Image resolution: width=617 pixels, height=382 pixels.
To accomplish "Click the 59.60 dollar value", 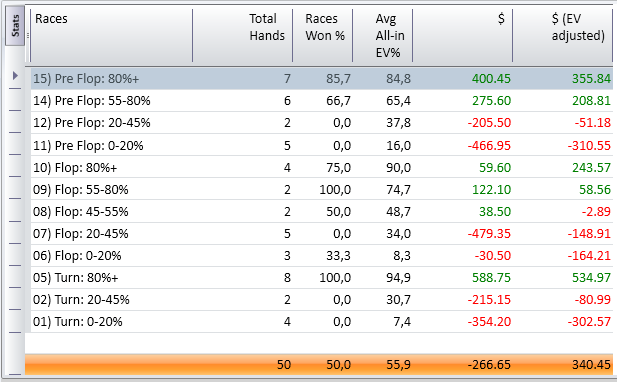I will pos(495,168).
